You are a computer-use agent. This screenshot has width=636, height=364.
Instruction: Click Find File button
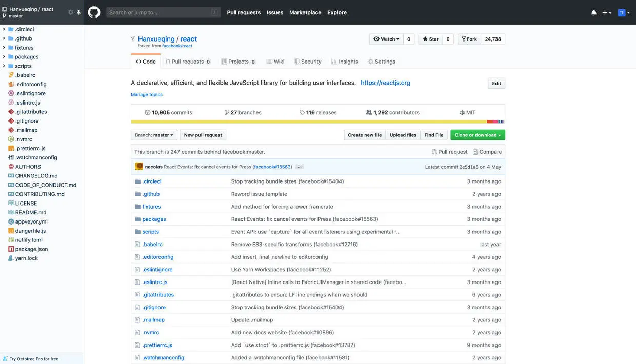point(434,135)
